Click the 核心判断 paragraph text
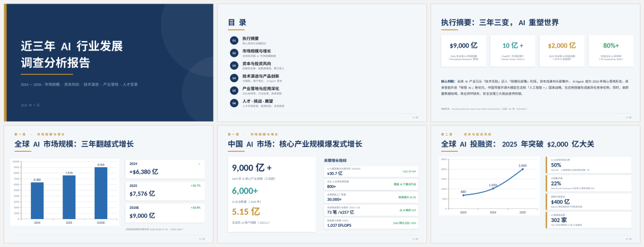This screenshot has width=644, height=247. pyautogui.click(x=535, y=87)
